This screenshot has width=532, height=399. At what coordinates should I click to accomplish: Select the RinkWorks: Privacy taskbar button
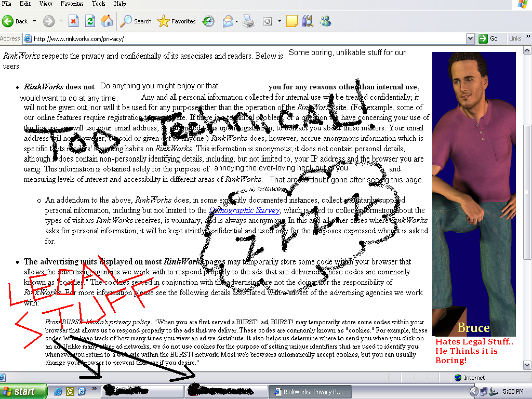click(310, 392)
